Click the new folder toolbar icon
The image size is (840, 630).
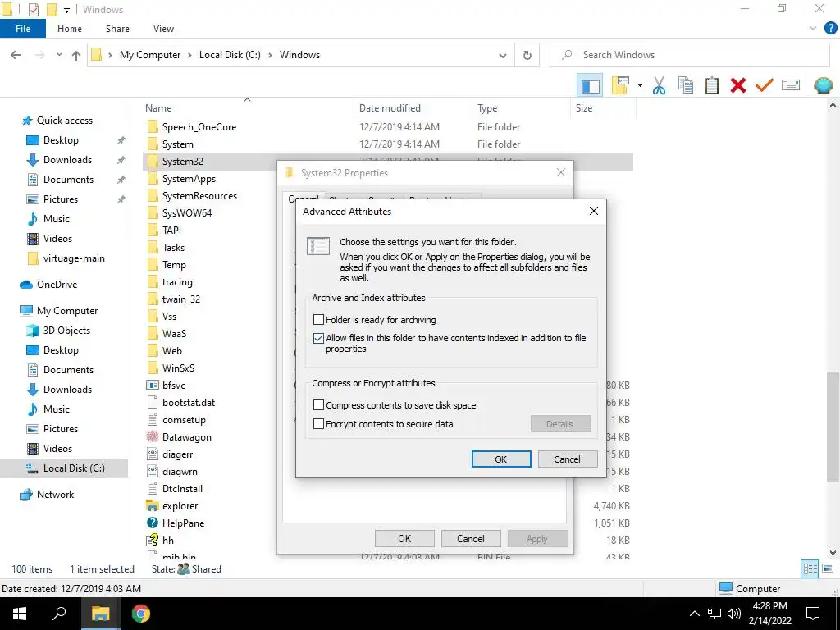pos(620,85)
